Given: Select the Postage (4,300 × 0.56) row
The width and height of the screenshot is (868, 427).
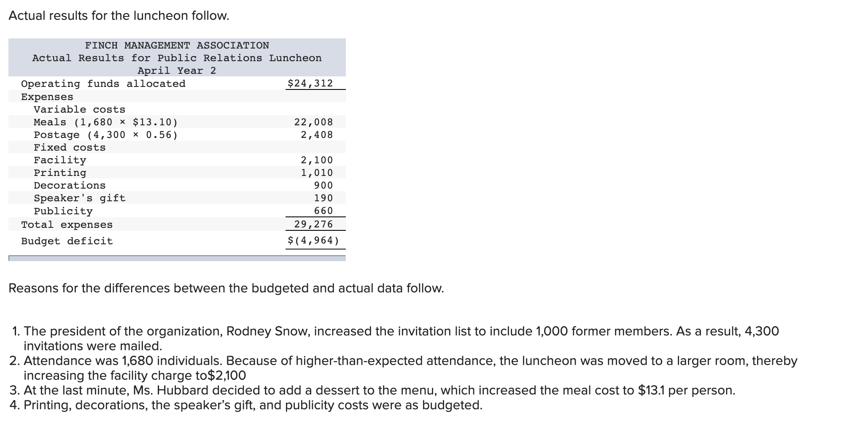Looking at the screenshot, I should click(177, 135).
